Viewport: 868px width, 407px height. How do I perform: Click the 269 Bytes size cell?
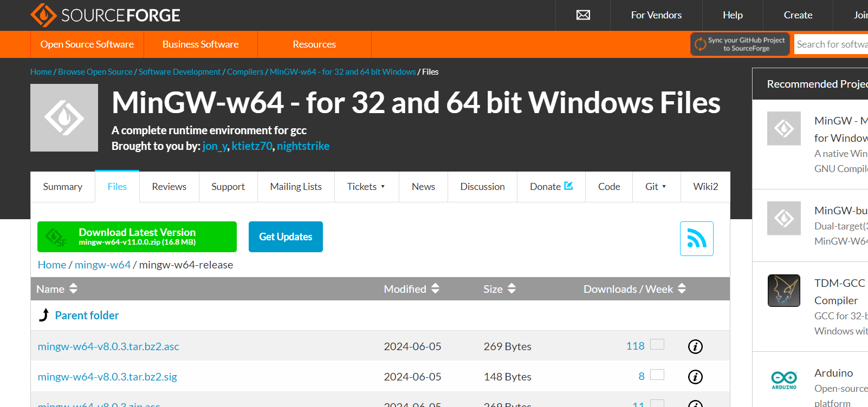(x=508, y=346)
